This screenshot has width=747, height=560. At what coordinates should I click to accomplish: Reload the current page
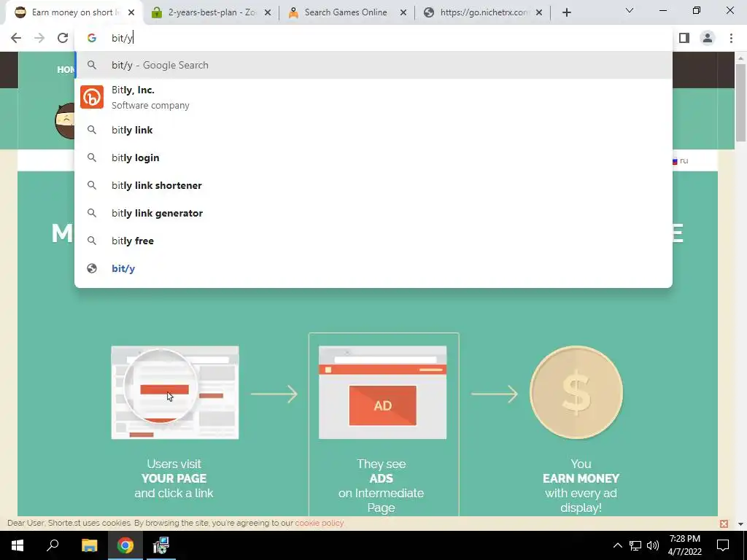coord(63,38)
